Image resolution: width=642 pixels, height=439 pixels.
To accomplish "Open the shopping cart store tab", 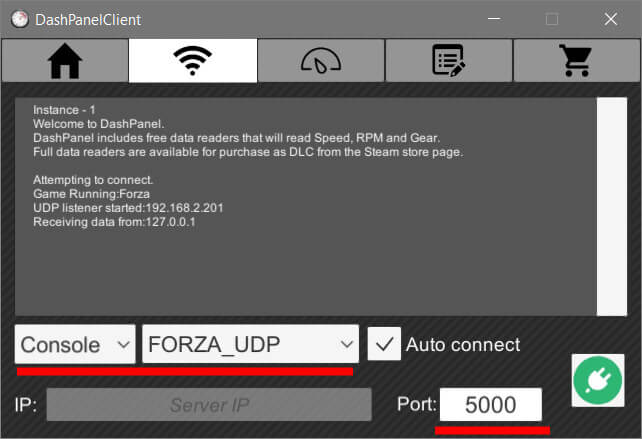I will [x=576, y=61].
